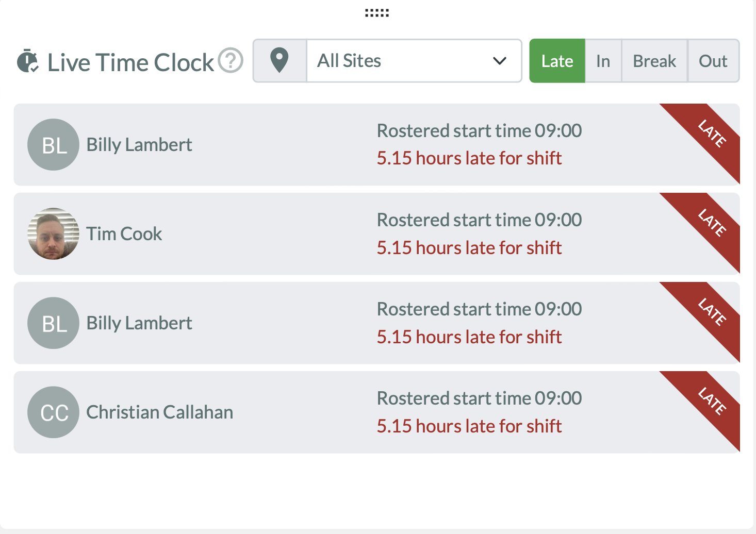The image size is (756, 534).
Task: Open the All Sites dropdown
Action: (x=413, y=61)
